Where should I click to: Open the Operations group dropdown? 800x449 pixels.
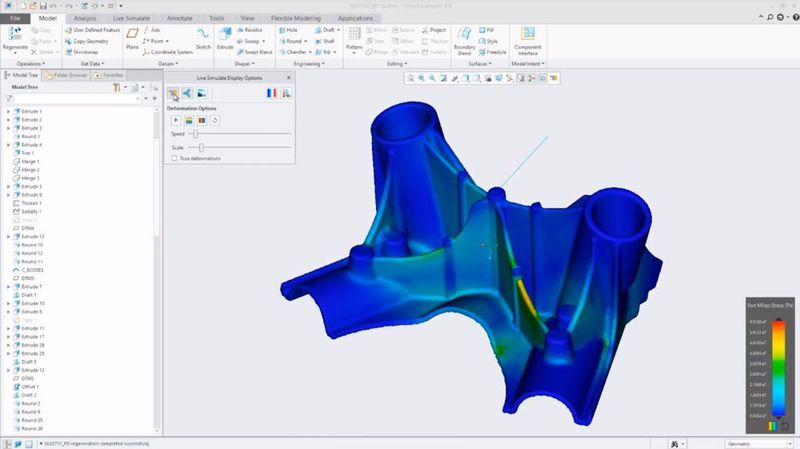click(x=31, y=64)
